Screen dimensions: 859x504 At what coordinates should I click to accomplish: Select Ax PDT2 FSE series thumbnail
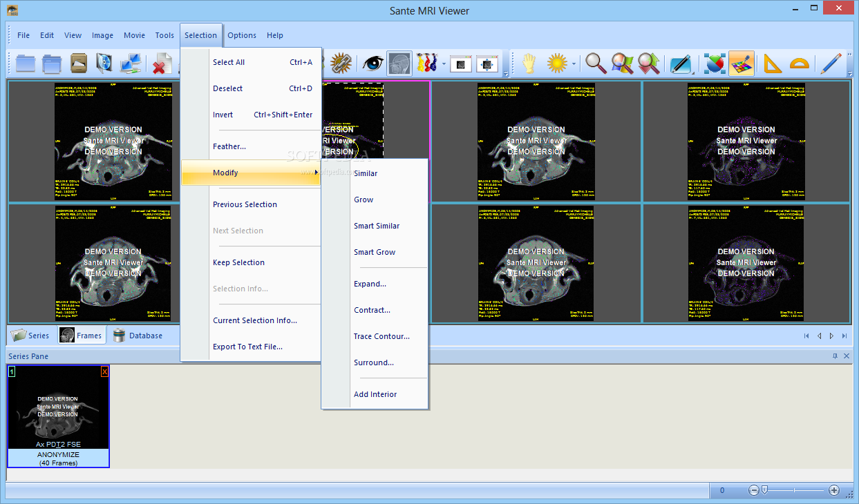(x=58, y=416)
